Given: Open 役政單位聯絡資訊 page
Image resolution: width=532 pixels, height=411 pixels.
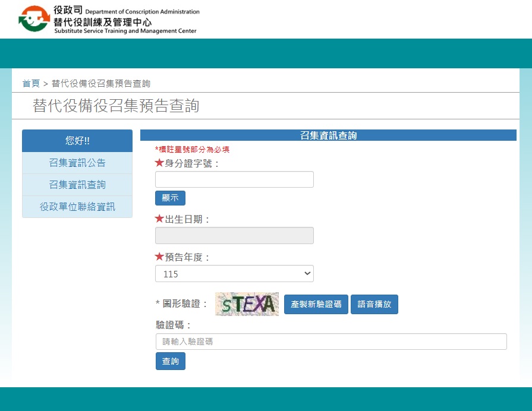Looking at the screenshot, I should click(x=77, y=207).
